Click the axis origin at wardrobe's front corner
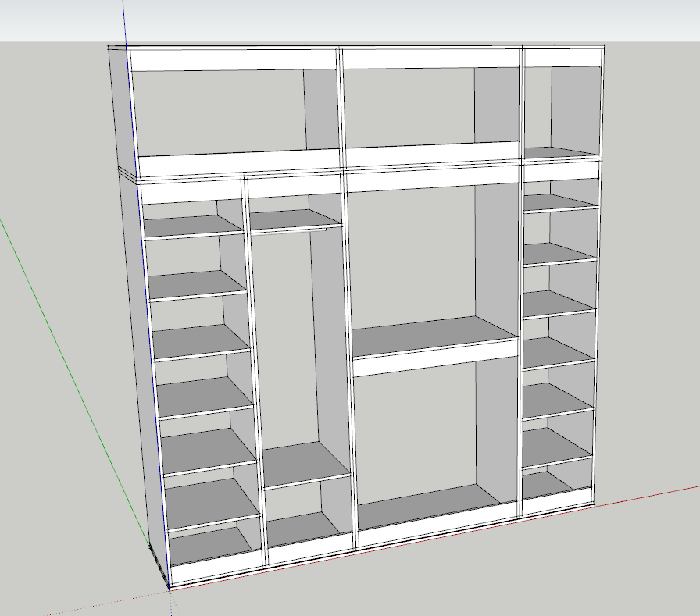Screen dimensions: 700x616 click(x=170, y=589)
